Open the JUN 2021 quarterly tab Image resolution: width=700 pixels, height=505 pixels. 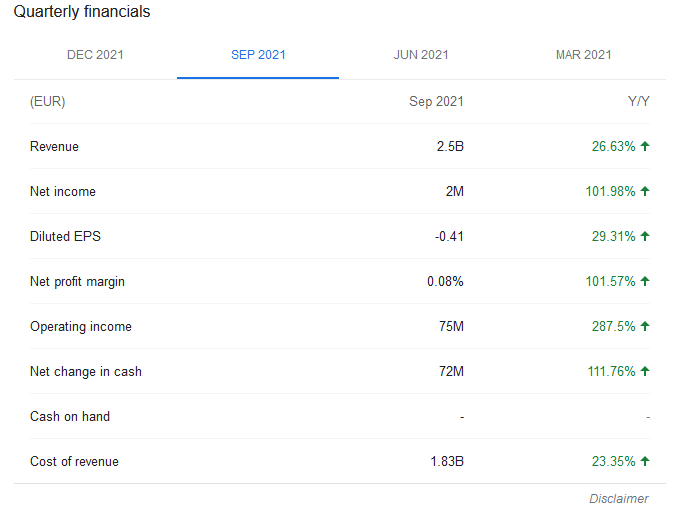click(421, 55)
